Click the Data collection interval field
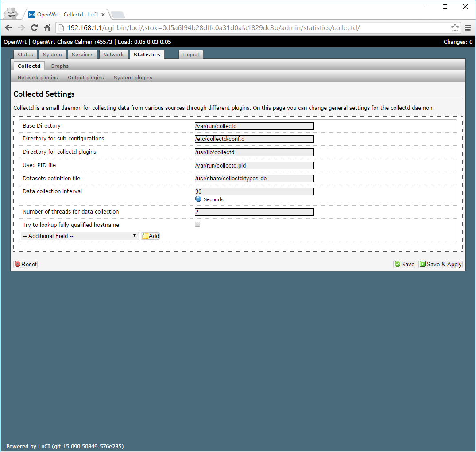The height and width of the screenshot is (452, 476). (254, 191)
